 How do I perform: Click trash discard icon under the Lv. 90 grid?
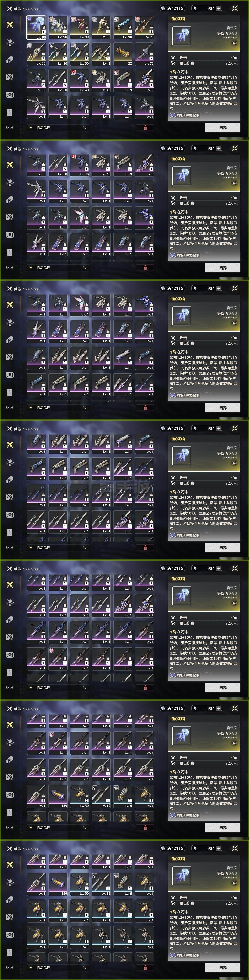click(x=145, y=127)
